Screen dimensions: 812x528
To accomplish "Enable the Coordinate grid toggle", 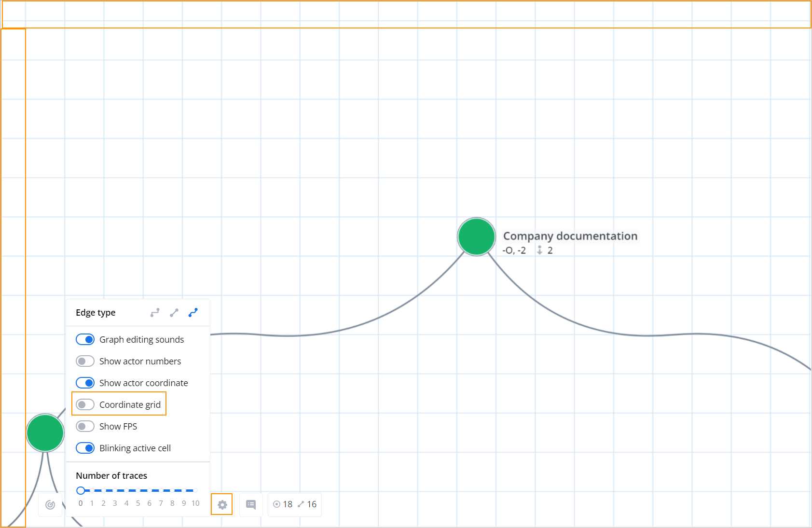I will [85, 405].
